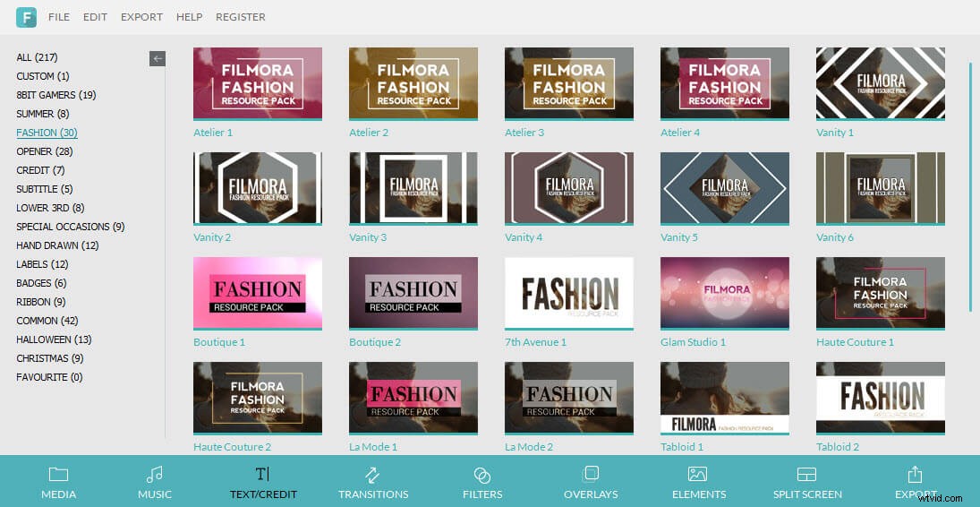The width and height of the screenshot is (980, 507).
Task: Click the "Vanity 1" label text
Action: (x=834, y=133)
